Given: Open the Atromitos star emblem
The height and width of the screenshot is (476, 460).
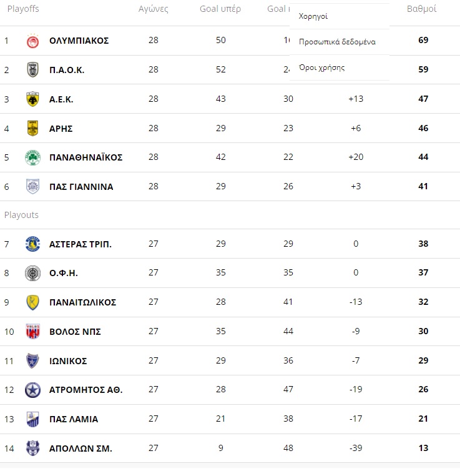Looking at the screenshot, I should [x=32, y=390].
